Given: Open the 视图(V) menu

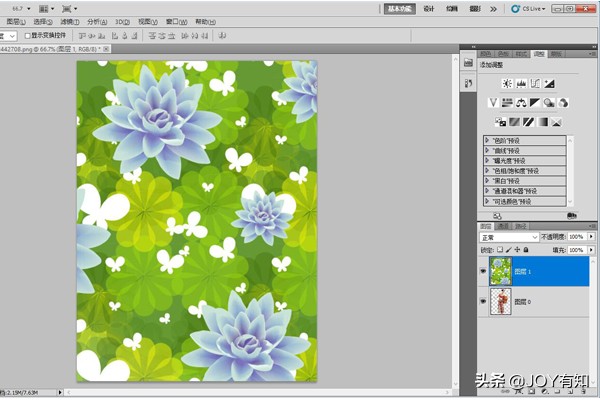Looking at the screenshot, I should click(148, 22).
